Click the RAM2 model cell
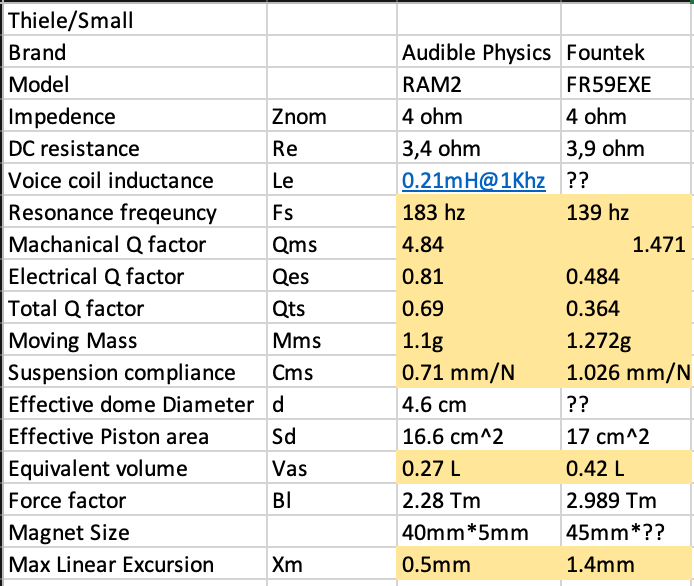Screen dimensions: 694x586 click(x=479, y=84)
